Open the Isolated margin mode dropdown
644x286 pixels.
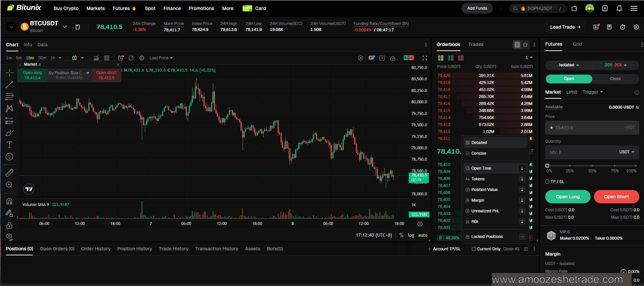[569, 65]
